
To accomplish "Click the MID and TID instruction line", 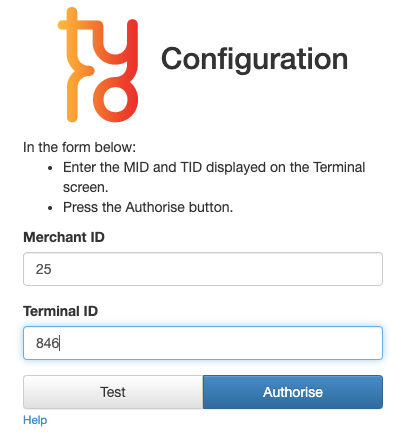I will (x=214, y=177).
